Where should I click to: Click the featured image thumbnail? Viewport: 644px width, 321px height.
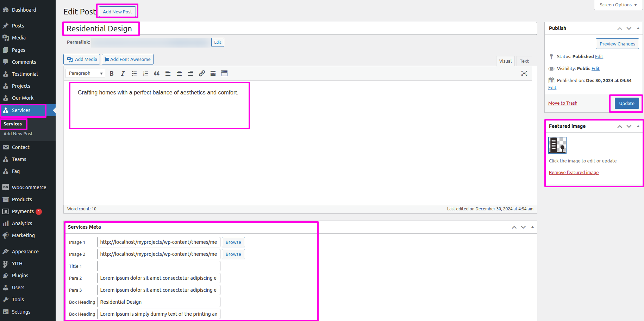tap(557, 145)
